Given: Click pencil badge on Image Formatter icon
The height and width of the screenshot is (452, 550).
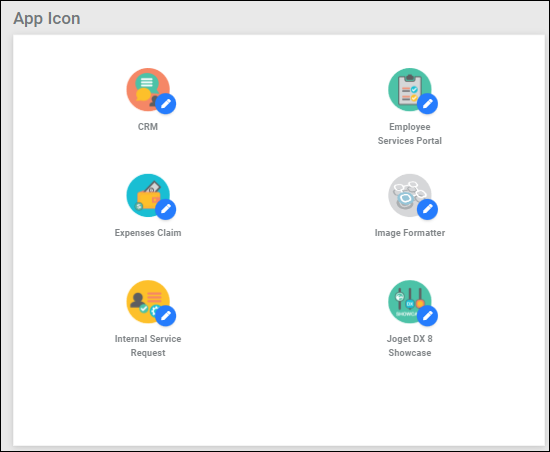Looking at the screenshot, I should pyautogui.click(x=427, y=209).
